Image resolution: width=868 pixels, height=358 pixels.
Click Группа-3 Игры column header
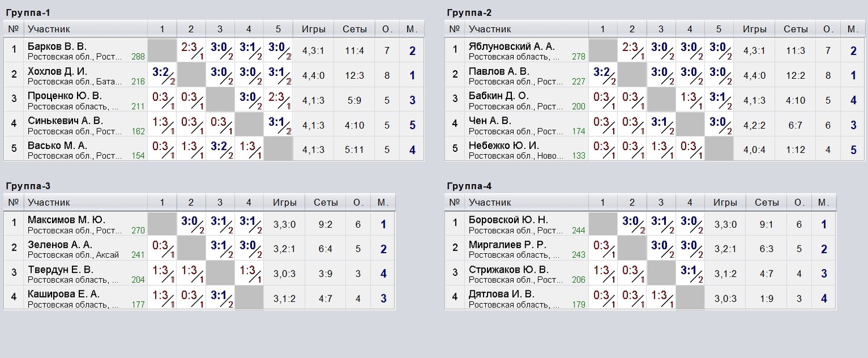tap(284, 202)
